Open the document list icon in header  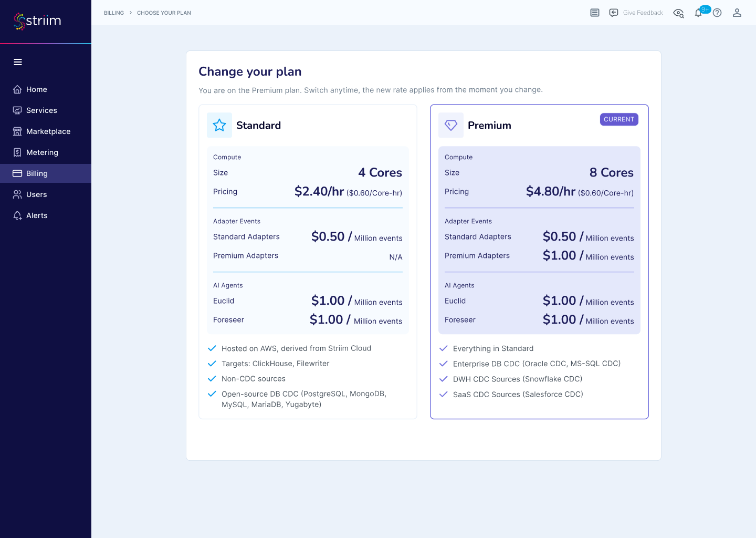point(595,13)
